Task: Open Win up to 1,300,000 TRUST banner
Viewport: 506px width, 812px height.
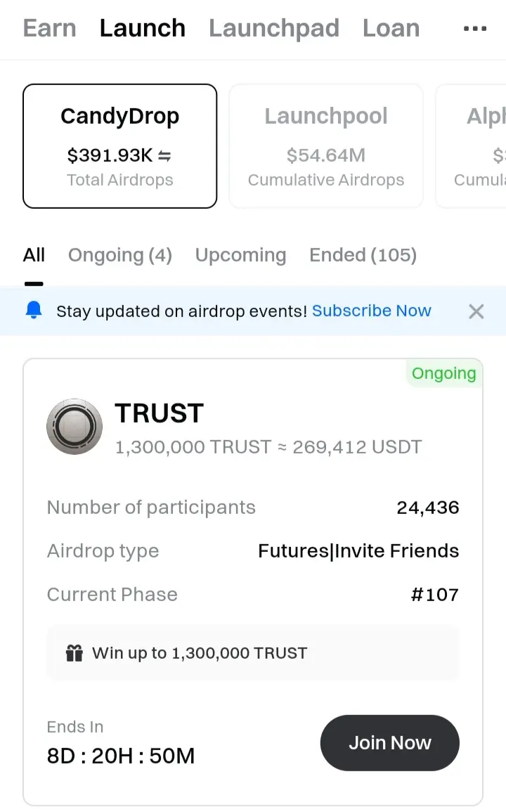Action: click(253, 653)
